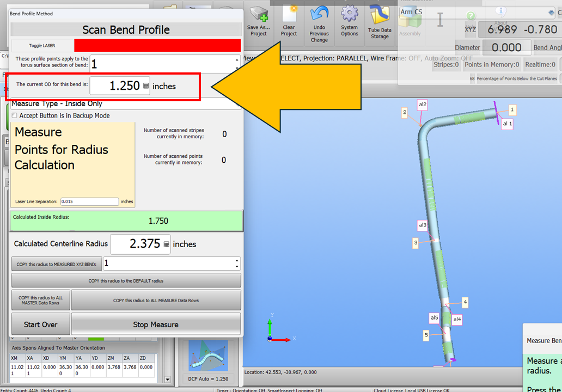Change torus surface section of bend stepper
This screenshot has width=562, height=392.
tap(237, 64)
